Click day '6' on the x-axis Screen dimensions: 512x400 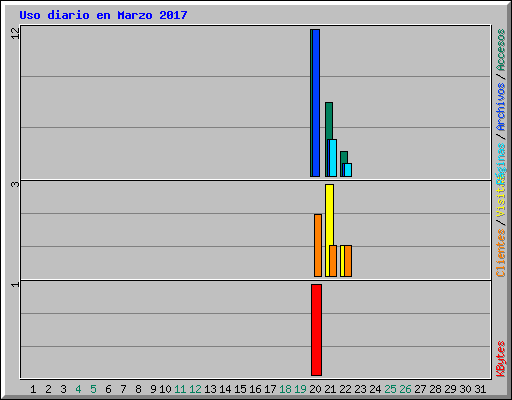tap(108, 389)
